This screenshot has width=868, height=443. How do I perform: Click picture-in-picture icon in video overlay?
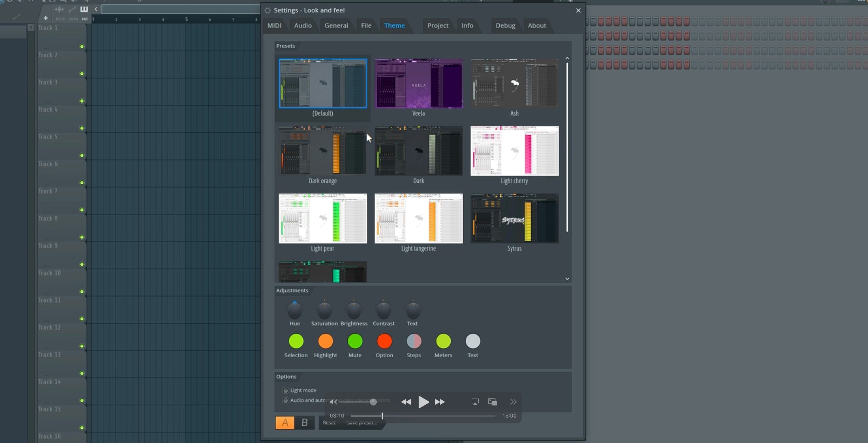[x=492, y=402]
